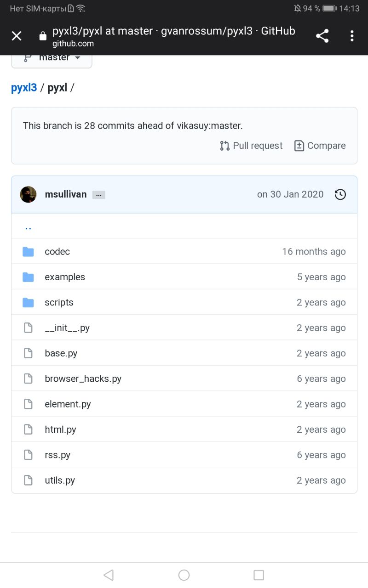Tap the battery indicator in status bar

pos(330,8)
